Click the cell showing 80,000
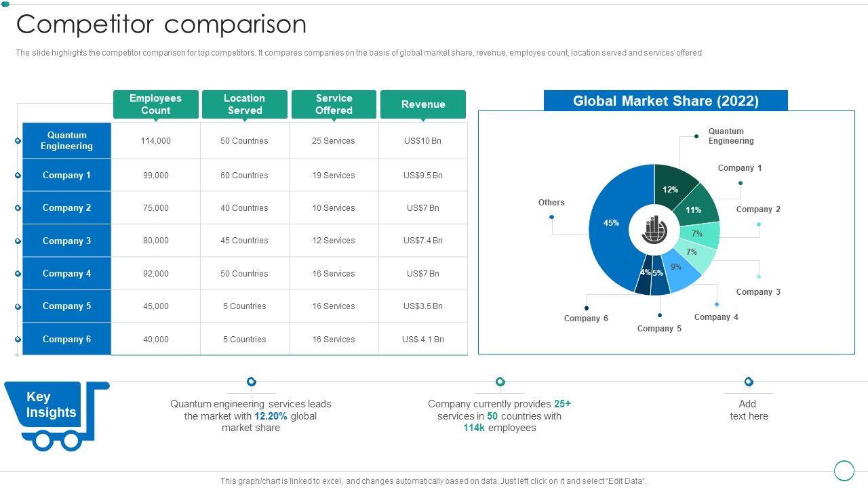Viewport: 868px width, 488px height. (156, 241)
